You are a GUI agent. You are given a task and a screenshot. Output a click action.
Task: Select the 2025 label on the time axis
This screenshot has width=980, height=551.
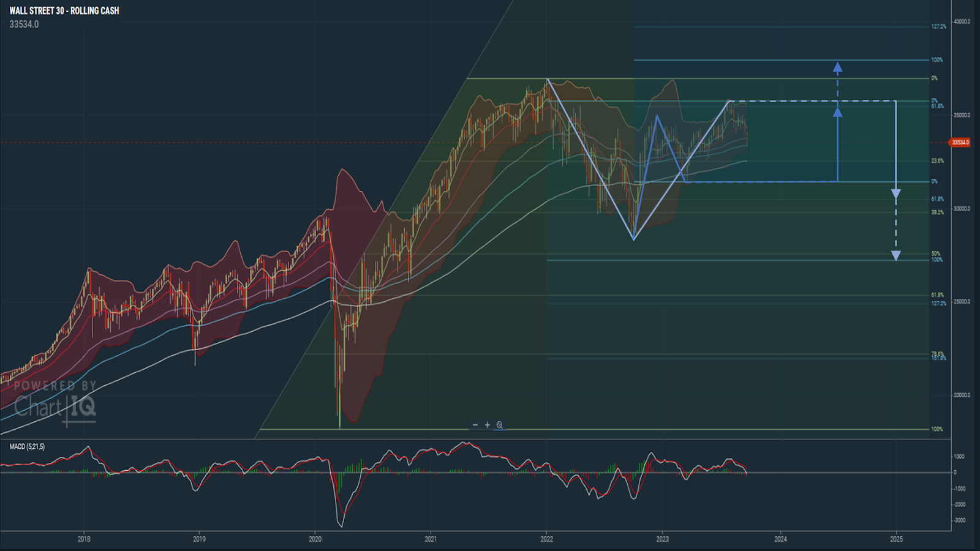click(x=896, y=539)
